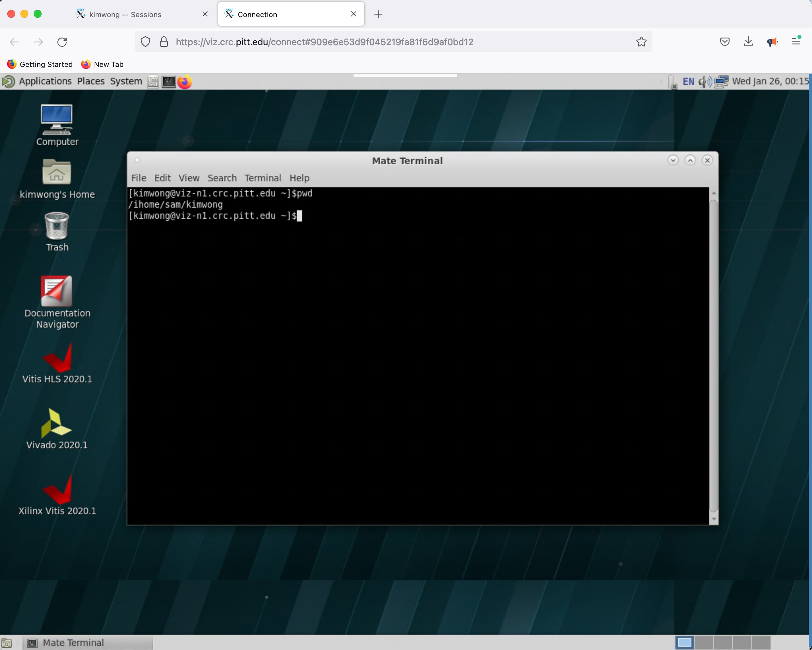Expand the System menu
The image size is (812, 650).
(x=126, y=81)
